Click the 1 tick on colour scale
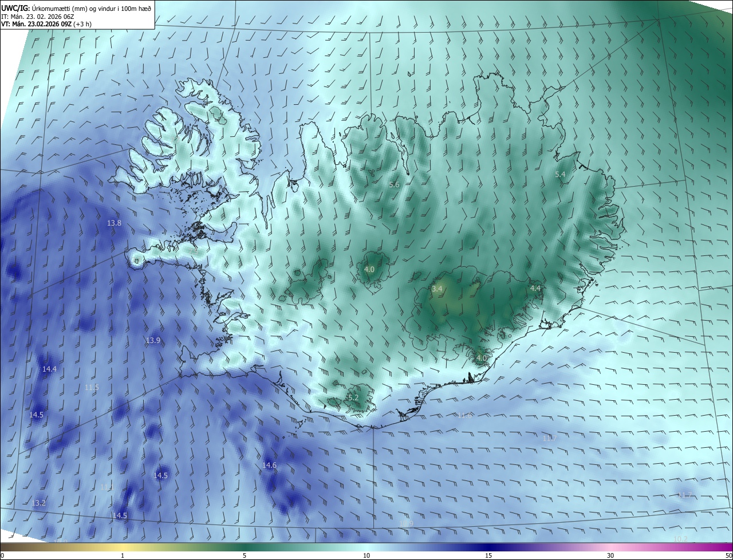This screenshot has width=733, height=560. pos(123,555)
